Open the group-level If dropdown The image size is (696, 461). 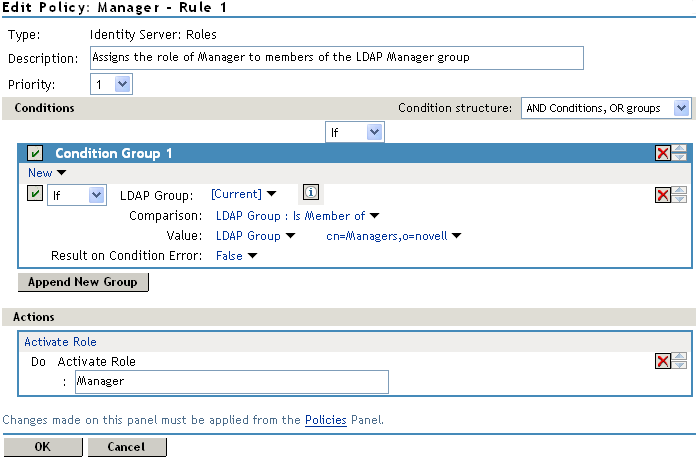point(355,131)
